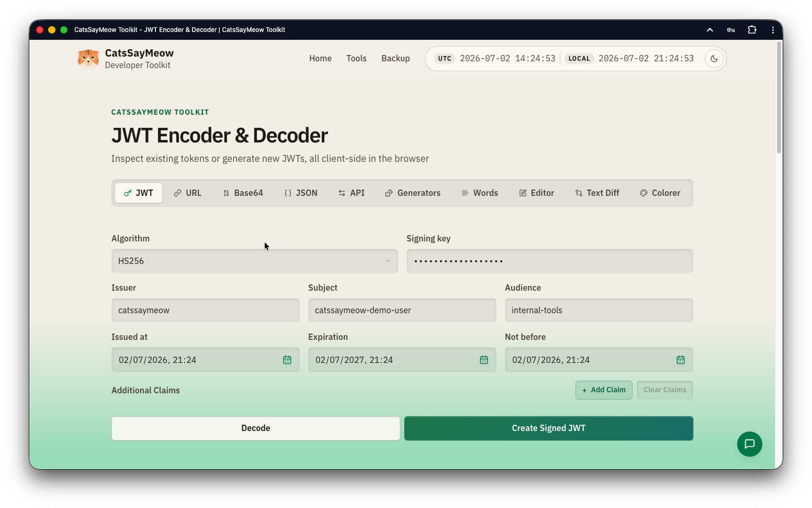
Task: Click the Subject input field
Action: point(402,310)
